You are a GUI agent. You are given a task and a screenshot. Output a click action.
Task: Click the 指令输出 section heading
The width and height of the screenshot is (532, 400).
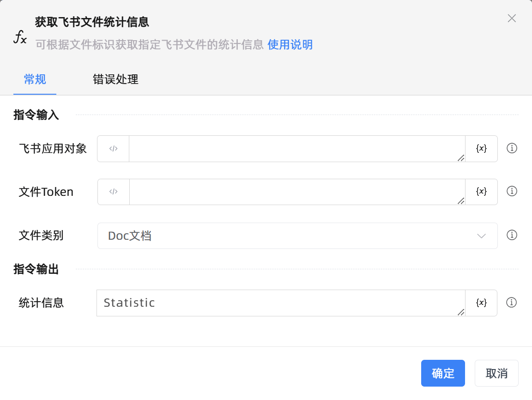[36, 269]
